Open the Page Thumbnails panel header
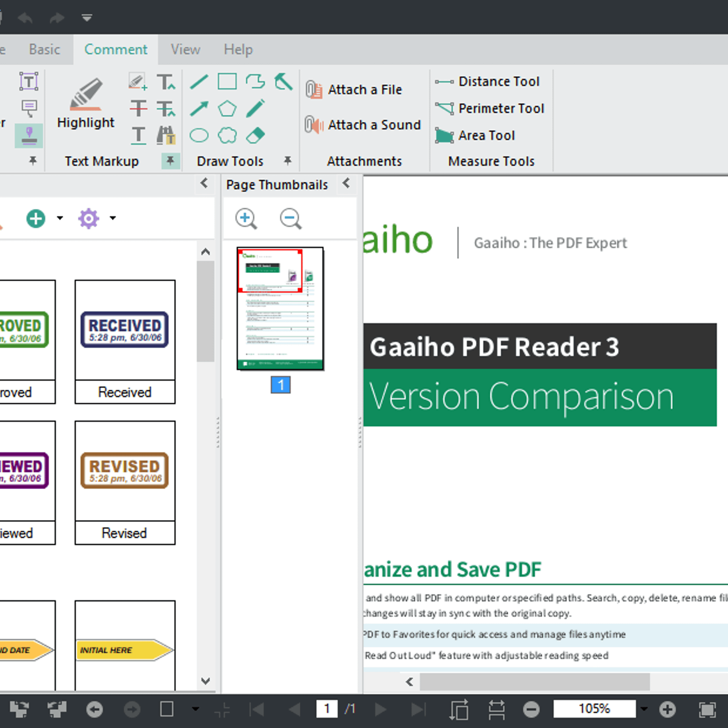The image size is (728, 728). [x=277, y=184]
